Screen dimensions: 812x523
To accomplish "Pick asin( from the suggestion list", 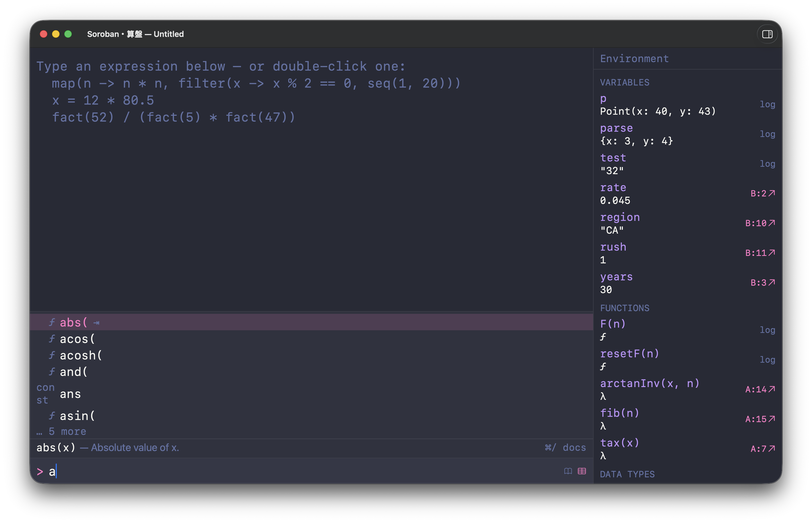I will coord(311,416).
